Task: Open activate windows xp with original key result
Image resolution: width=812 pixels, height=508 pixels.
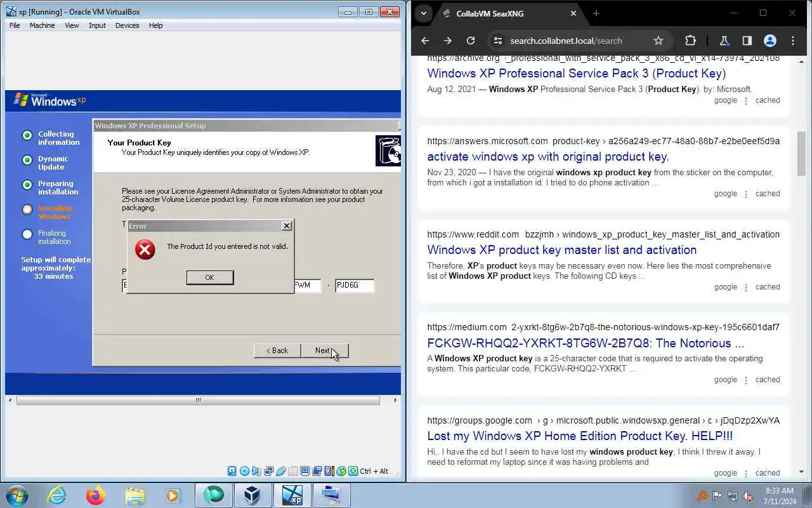Action: coord(547,156)
